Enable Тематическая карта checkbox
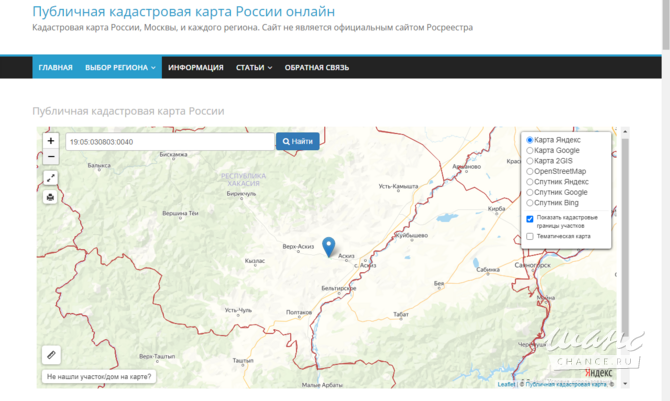Screen dimensions: 670x401 pyautogui.click(x=530, y=236)
